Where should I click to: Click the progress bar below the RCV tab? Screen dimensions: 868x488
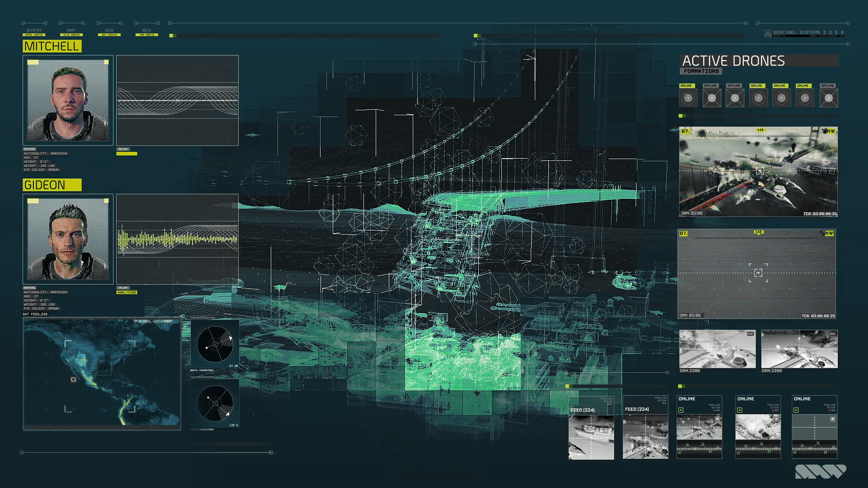click(x=304, y=35)
